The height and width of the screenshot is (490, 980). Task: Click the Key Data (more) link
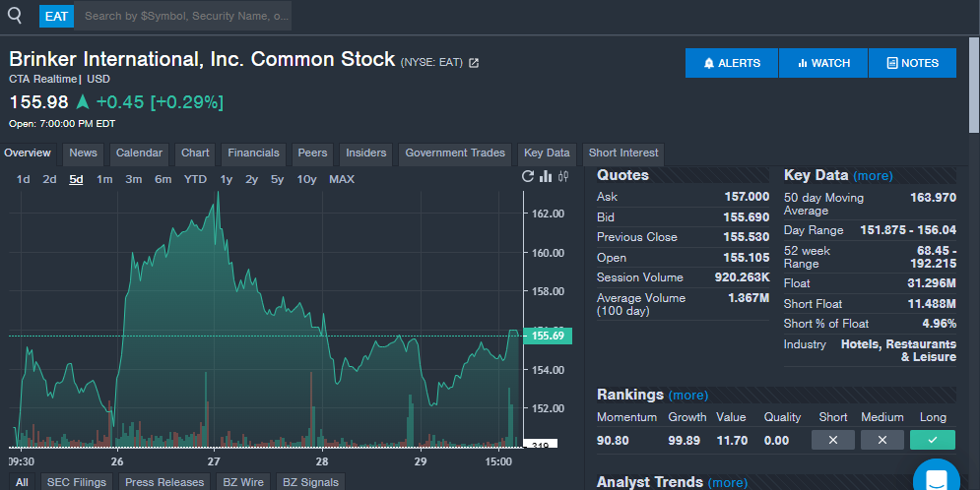(873, 176)
